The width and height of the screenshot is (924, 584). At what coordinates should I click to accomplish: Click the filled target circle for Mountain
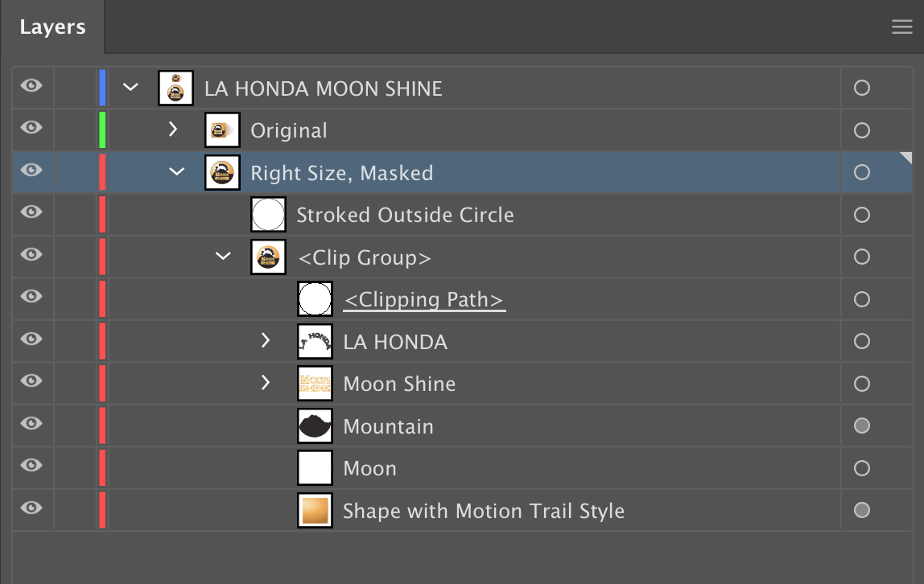pos(861,425)
